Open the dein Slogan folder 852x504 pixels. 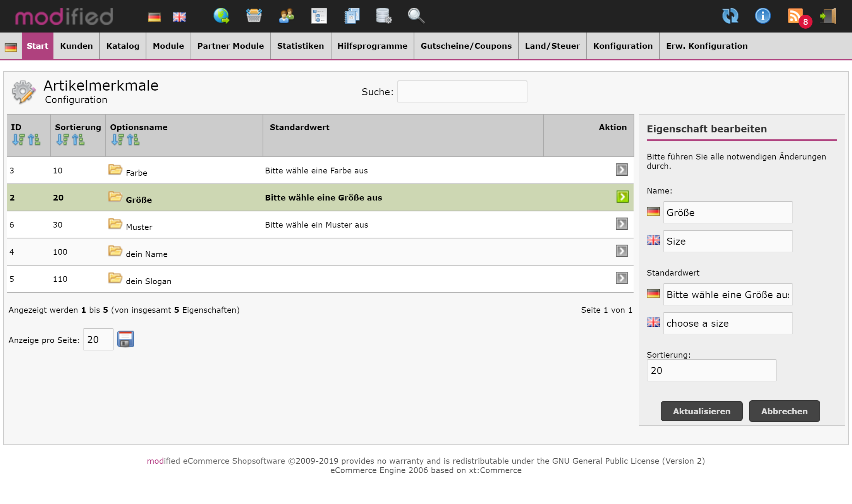(115, 278)
